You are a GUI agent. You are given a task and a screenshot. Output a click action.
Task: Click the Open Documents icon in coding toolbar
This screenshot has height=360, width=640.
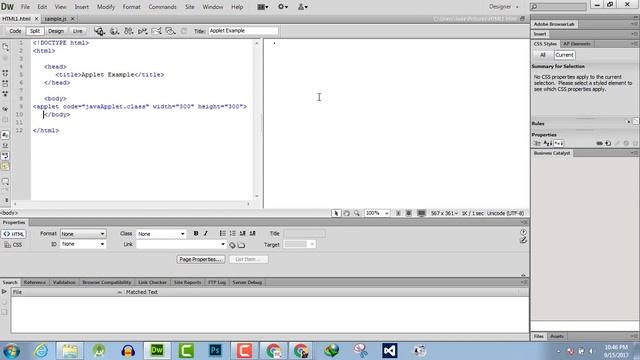pyautogui.click(x=5, y=47)
